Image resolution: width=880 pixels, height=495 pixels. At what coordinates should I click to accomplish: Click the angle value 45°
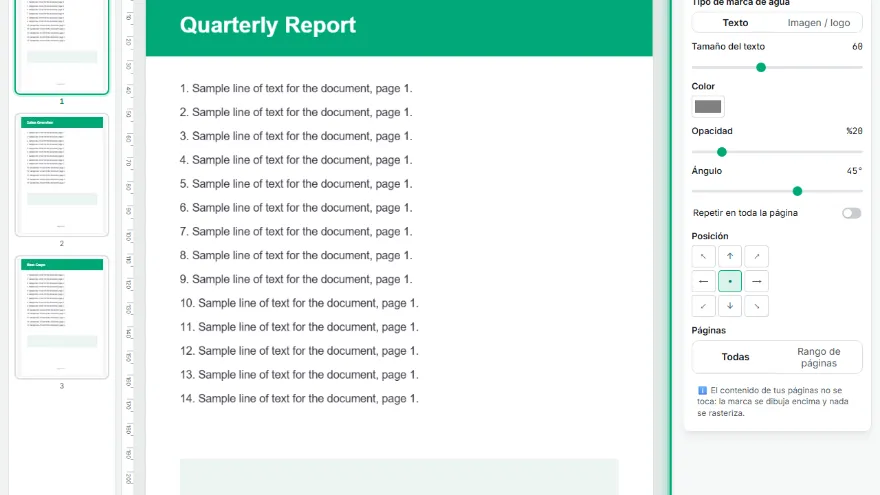click(x=854, y=171)
